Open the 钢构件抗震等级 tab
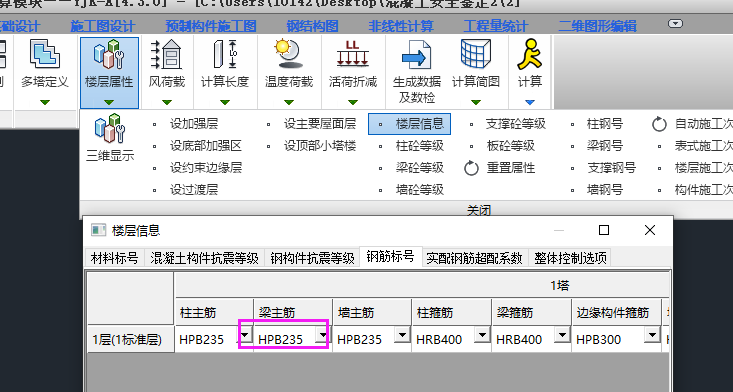Viewport: 733px width, 392px height. pyautogui.click(x=312, y=258)
